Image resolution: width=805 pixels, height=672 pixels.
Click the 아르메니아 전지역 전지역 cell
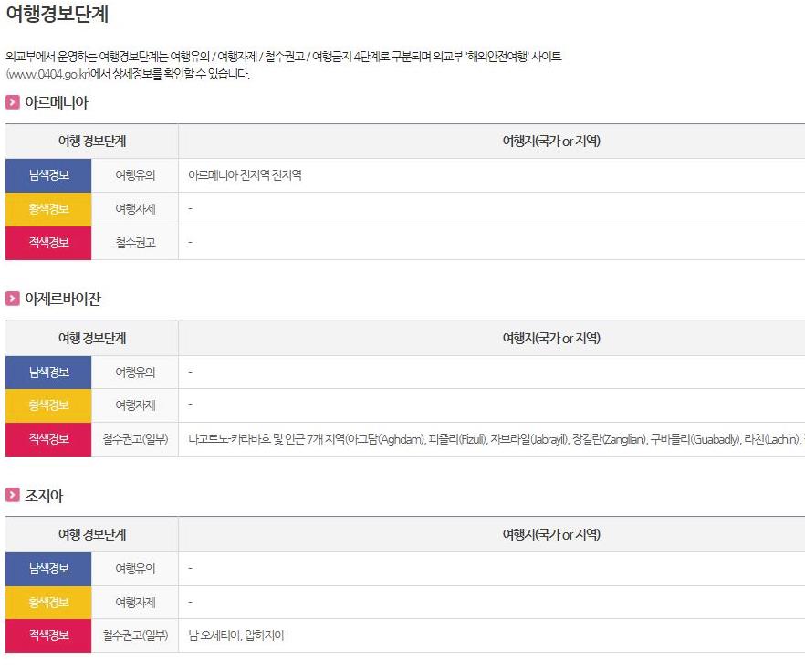point(245,175)
